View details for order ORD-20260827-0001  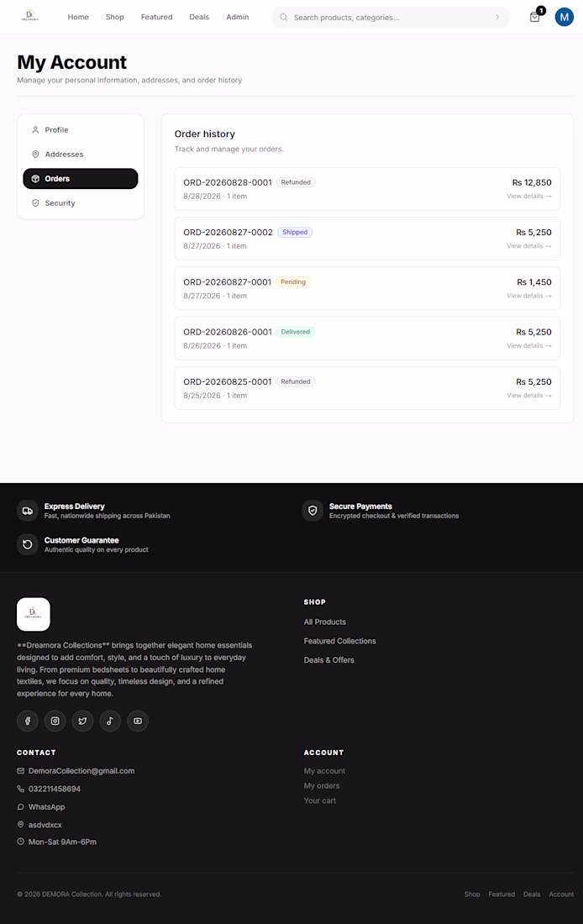coord(528,296)
